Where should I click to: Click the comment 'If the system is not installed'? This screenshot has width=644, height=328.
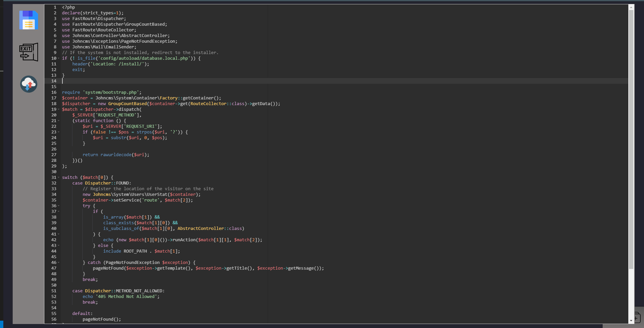(108, 53)
